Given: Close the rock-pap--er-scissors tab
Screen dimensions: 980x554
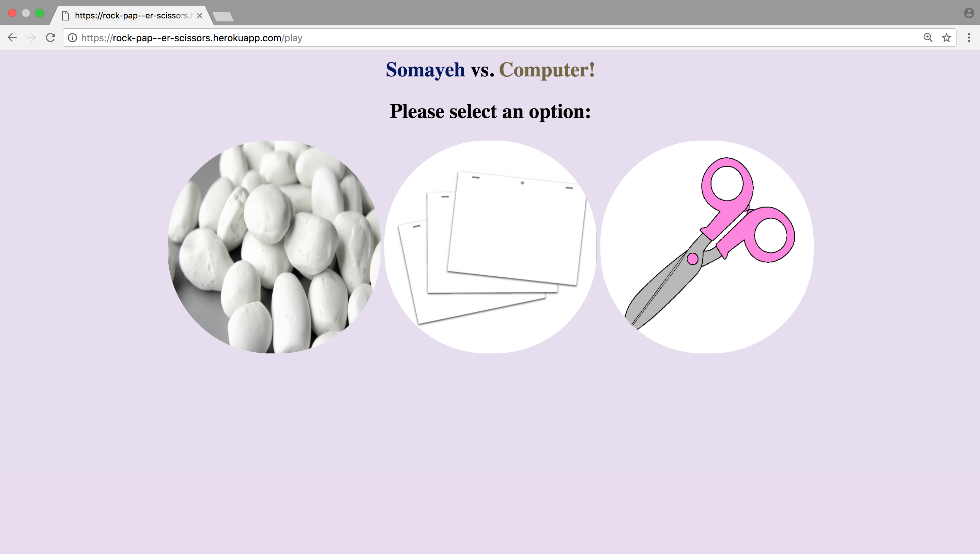Looking at the screenshot, I should 199,16.
